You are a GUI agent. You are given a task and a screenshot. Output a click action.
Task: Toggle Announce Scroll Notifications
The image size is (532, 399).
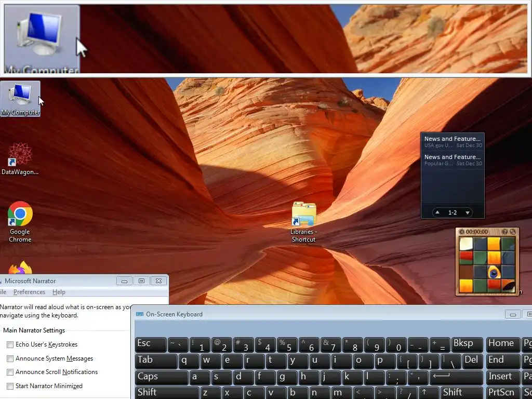(10, 372)
